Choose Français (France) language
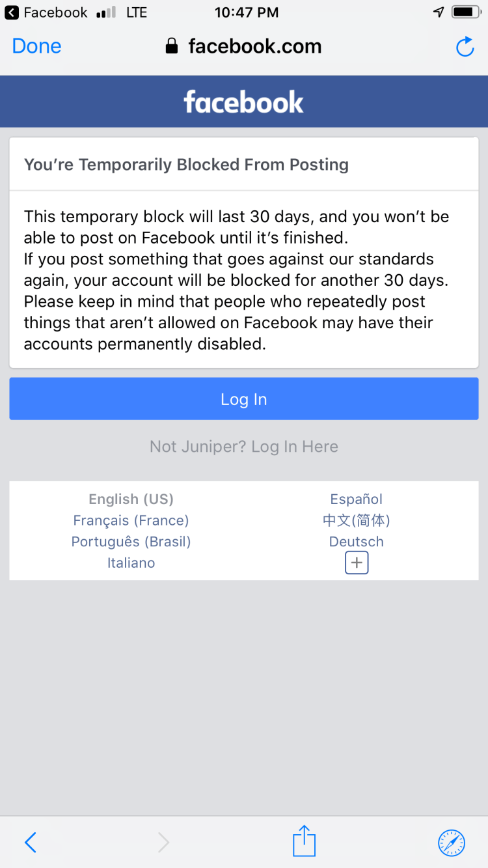 (x=131, y=520)
